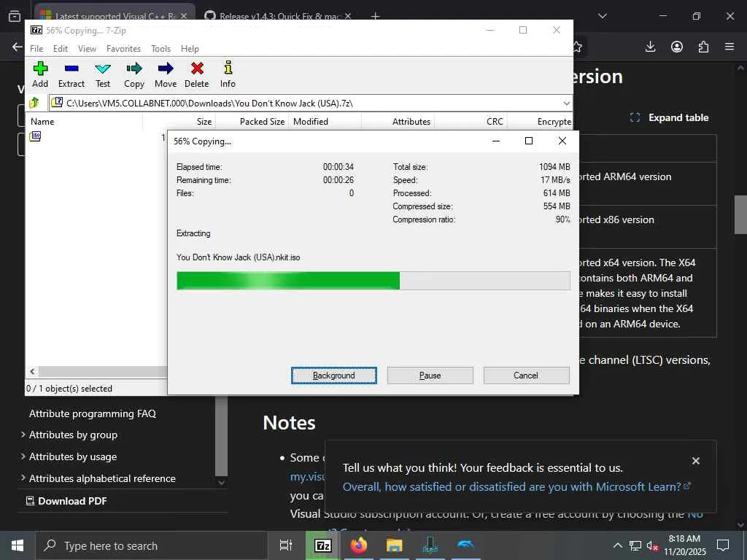The height and width of the screenshot is (560, 747).
Task: Go back with the Firefox back arrow
Action: [18, 47]
